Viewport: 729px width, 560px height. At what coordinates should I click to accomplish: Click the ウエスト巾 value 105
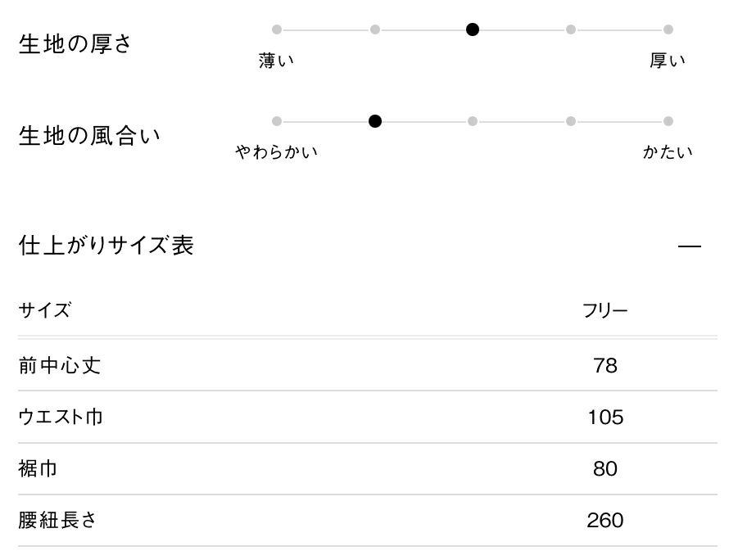click(x=605, y=418)
